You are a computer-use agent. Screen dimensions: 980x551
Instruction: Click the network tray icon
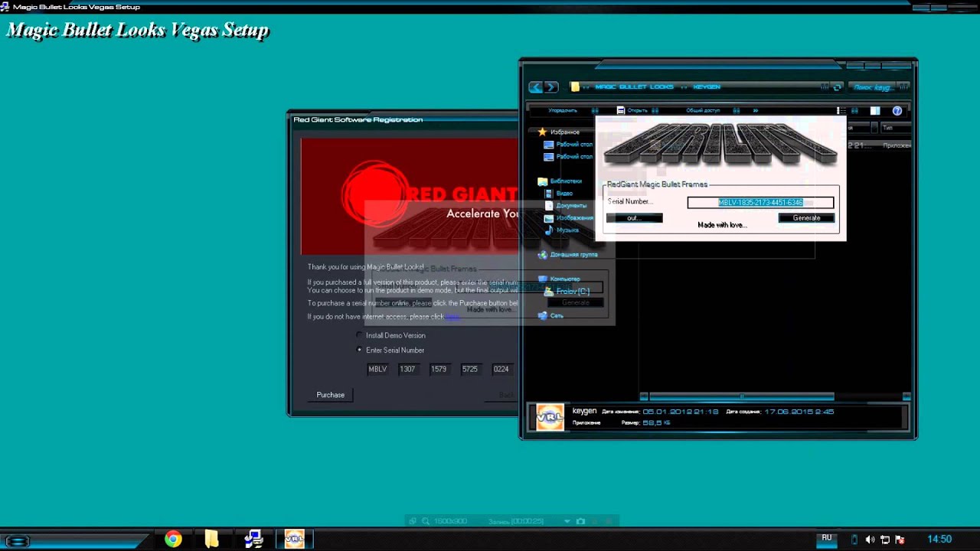tap(885, 540)
